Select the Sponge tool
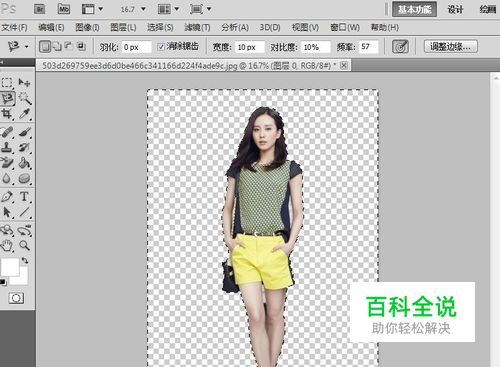The height and width of the screenshot is (367, 500). pos(24,178)
